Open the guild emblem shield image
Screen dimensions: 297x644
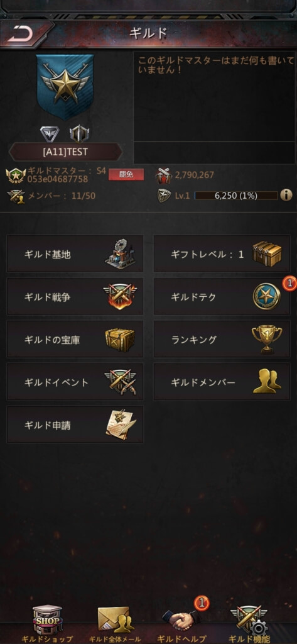coord(65,86)
